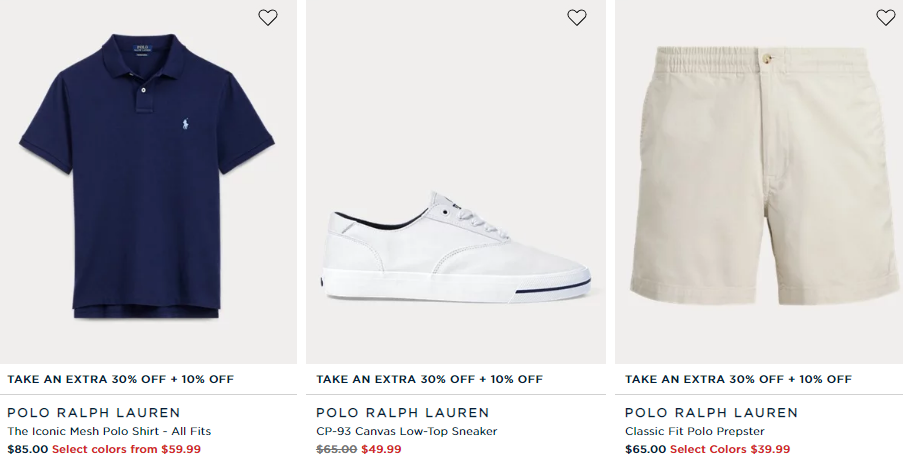Click the heart icon on the CP-93 sneaker
The width and height of the screenshot is (903, 460).
pos(577,17)
